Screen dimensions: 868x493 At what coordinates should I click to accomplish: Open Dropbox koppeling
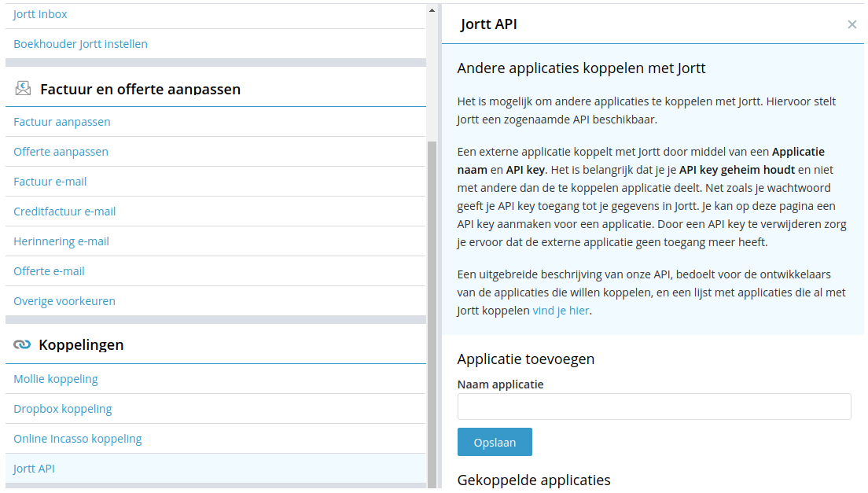pos(63,409)
